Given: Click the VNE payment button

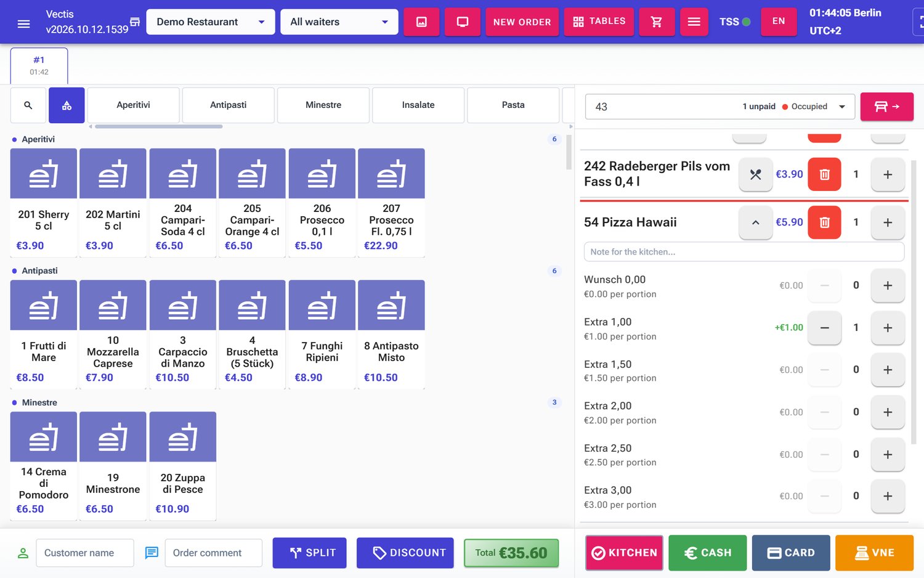Looking at the screenshot, I should click(874, 553).
